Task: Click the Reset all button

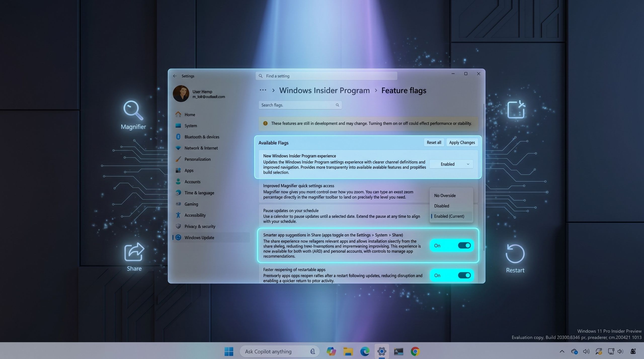Action: (434, 142)
